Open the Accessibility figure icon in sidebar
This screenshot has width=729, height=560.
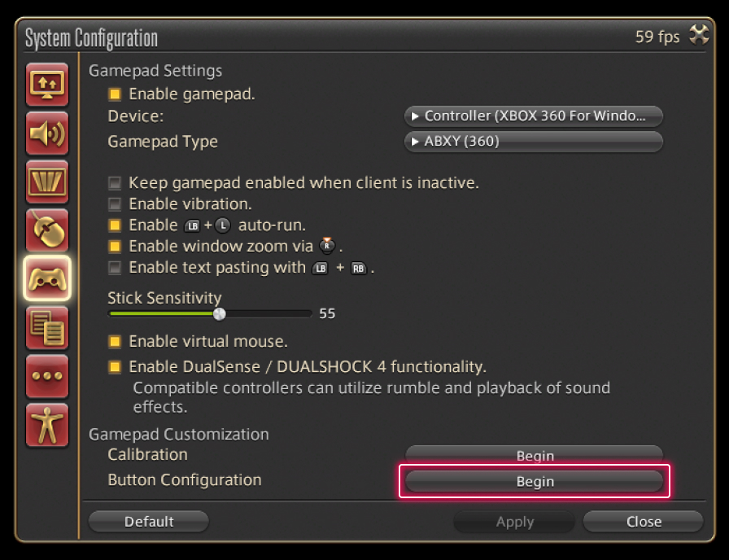[x=47, y=425]
